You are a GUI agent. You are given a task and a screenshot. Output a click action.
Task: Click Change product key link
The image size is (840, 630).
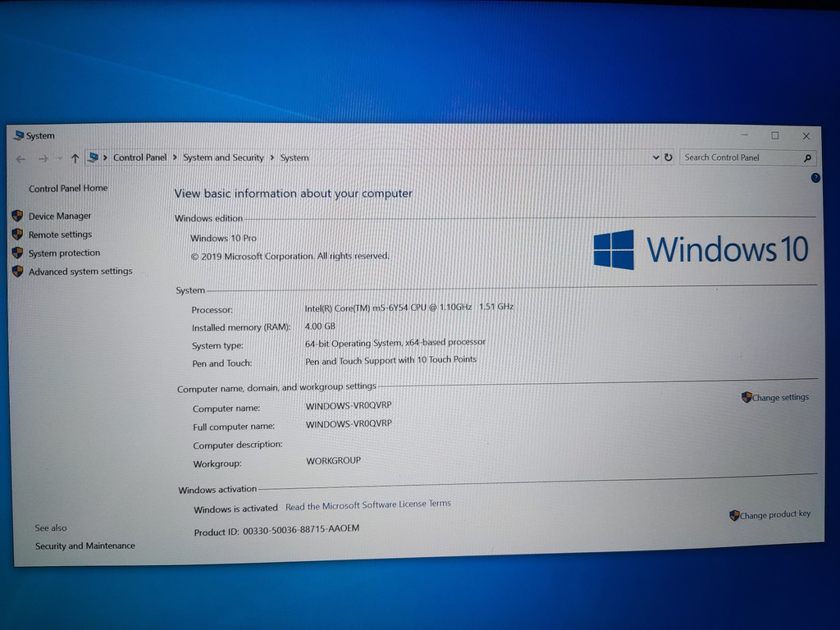[x=774, y=514]
